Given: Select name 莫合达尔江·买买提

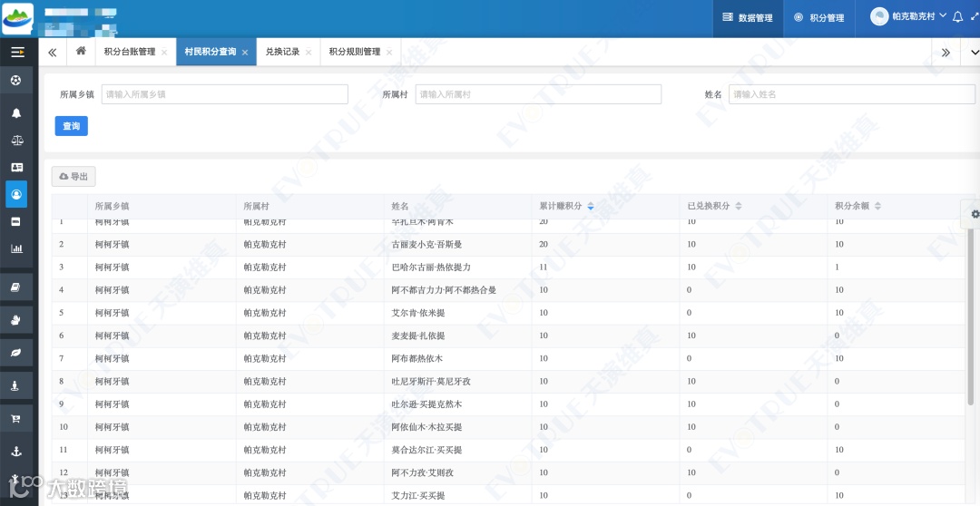Looking at the screenshot, I should [x=426, y=451].
